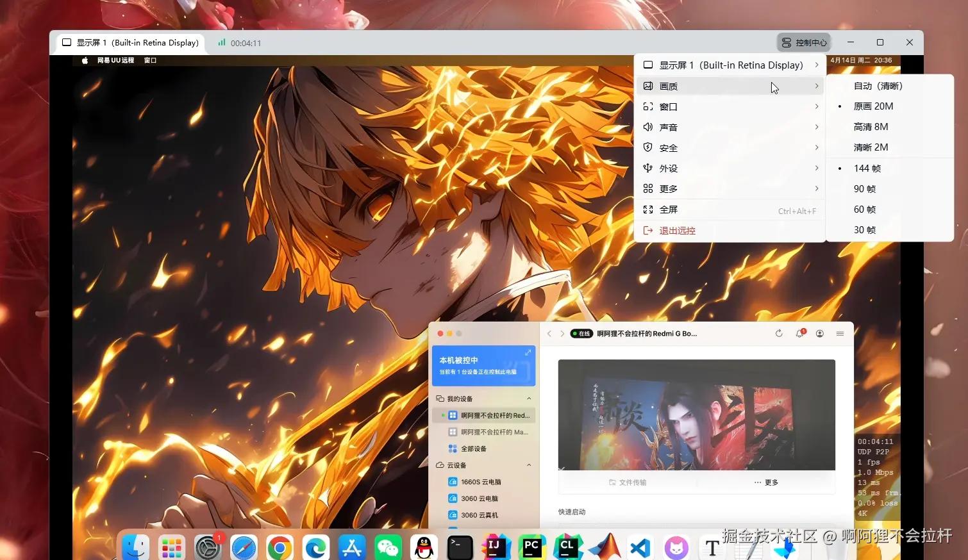Select 原画 20M quality option

click(x=890, y=106)
